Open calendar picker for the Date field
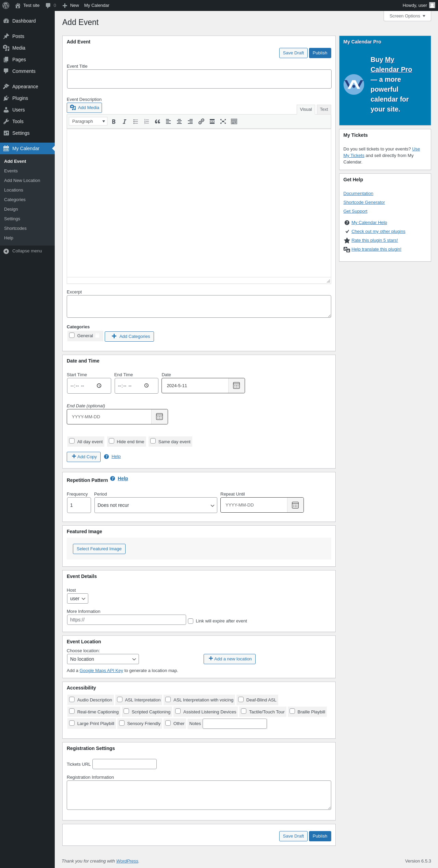Viewport: 438px width, 868px height. pos(236,385)
